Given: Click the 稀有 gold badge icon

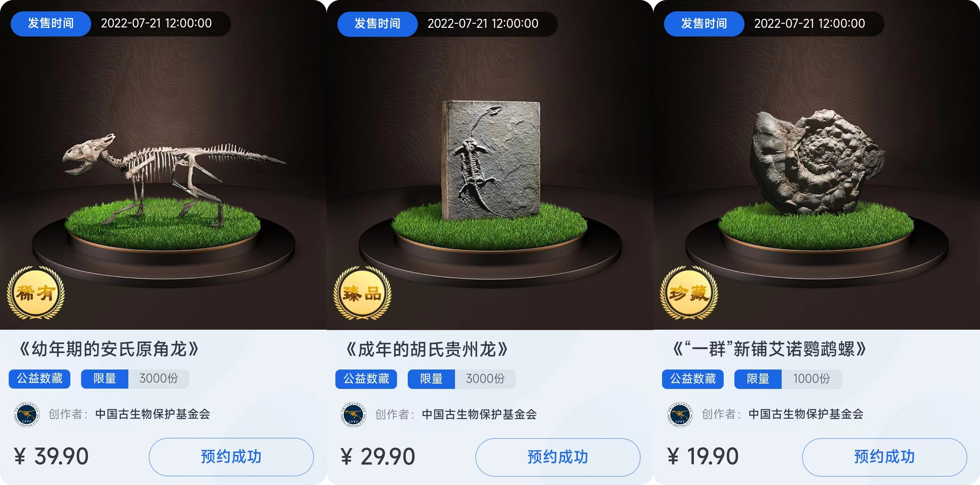Looking at the screenshot, I should pyautogui.click(x=36, y=293).
